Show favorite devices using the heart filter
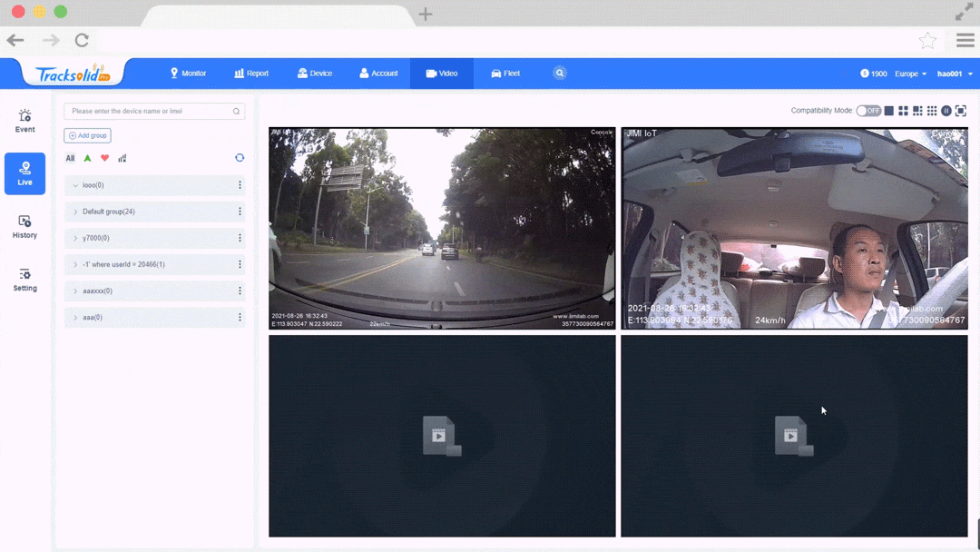Image resolution: width=980 pixels, height=552 pixels. (105, 157)
